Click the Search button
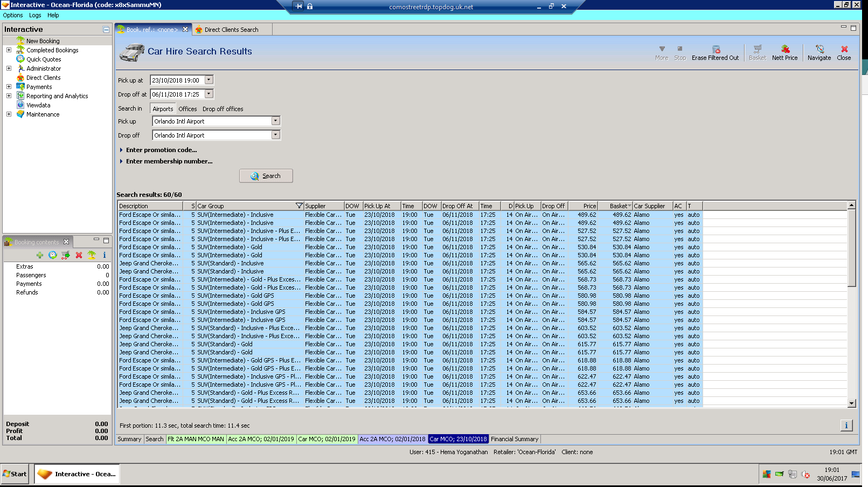The image size is (868, 487). (266, 176)
